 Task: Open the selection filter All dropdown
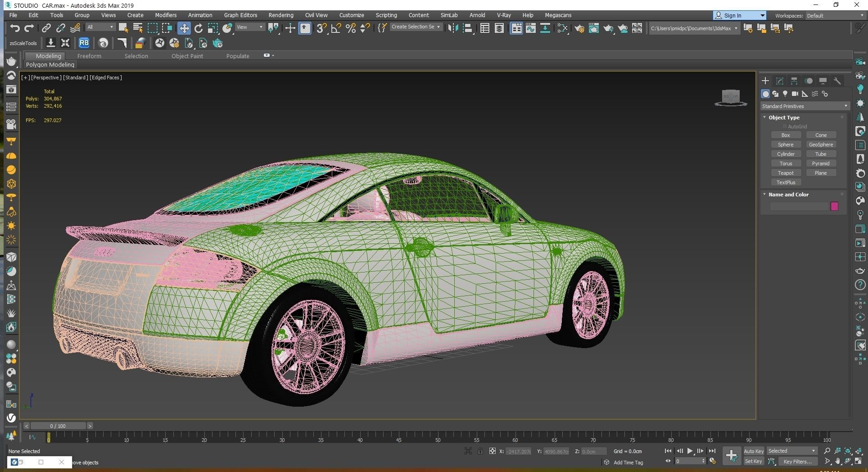click(x=100, y=27)
